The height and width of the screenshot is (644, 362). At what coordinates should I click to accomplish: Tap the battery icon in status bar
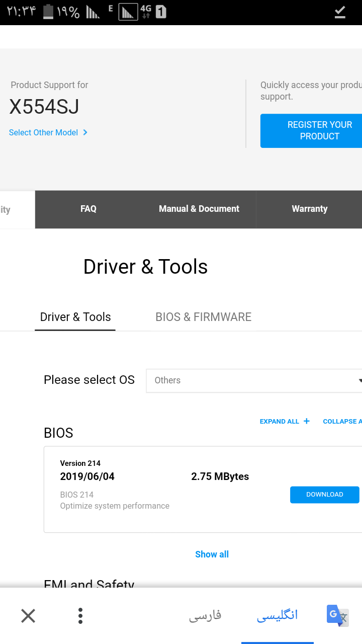click(48, 12)
